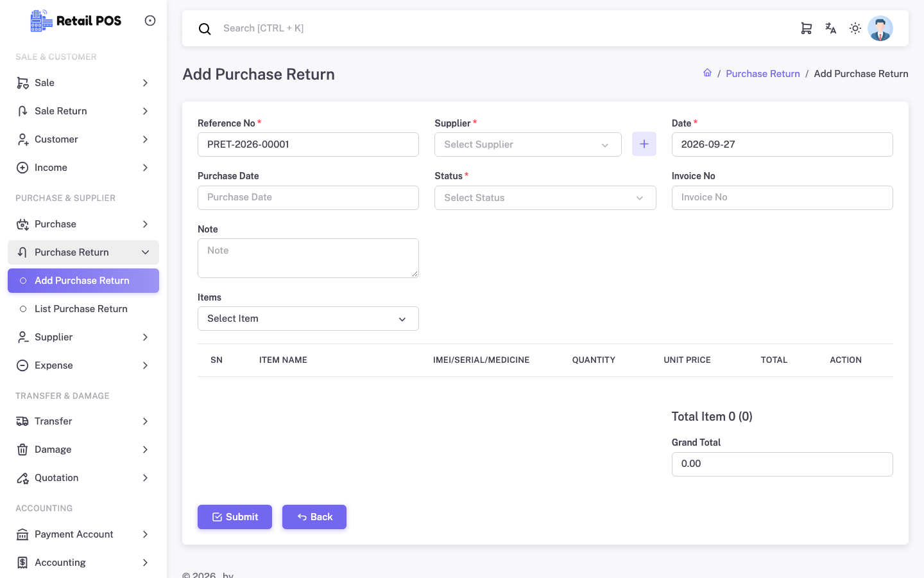
Task: Click into the Note textarea
Action: (308, 258)
